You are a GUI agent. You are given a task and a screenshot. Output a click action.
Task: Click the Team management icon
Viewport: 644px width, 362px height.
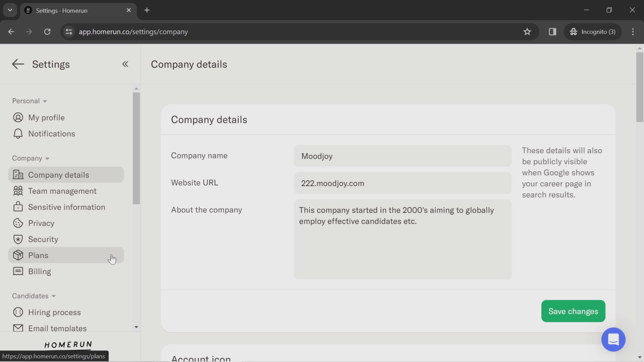(18, 191)
